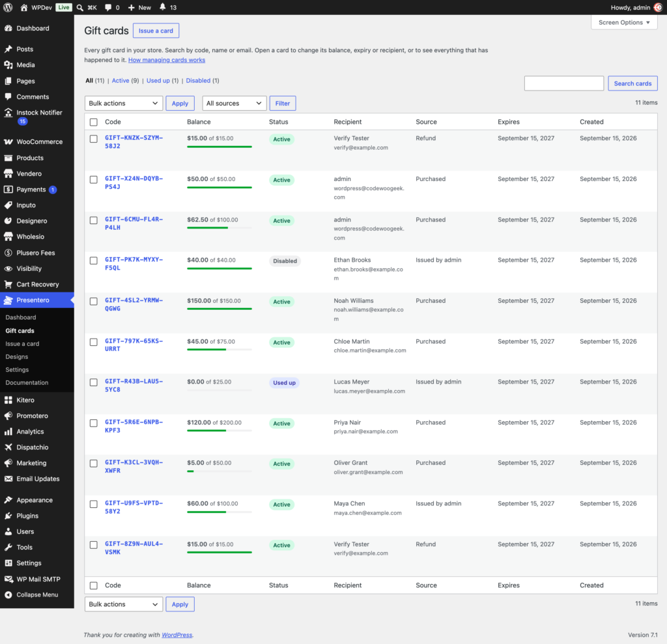Image resolution: width=667 pixels, height=644 pixels.
Task: Click the Collapse Menu arrow icon
Action: tap(8, 595)
